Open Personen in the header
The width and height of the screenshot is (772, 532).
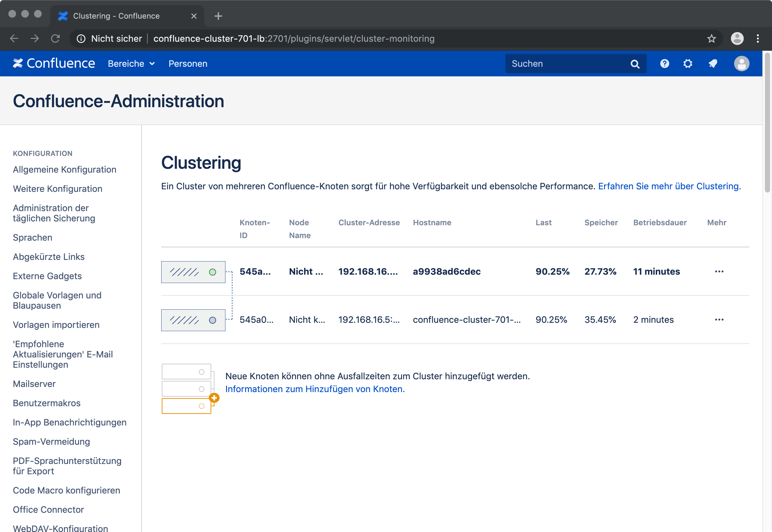pyautogui.click(x=188, y=63)
